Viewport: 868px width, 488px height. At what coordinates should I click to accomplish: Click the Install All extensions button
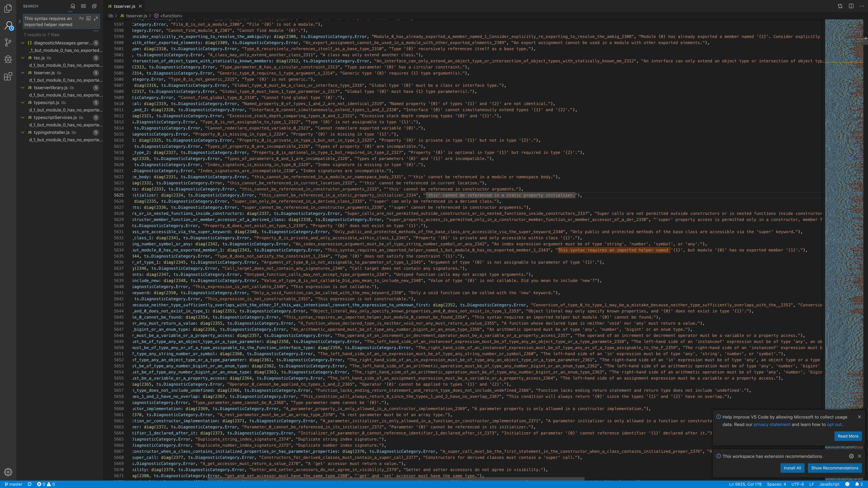tap(793, 468)
